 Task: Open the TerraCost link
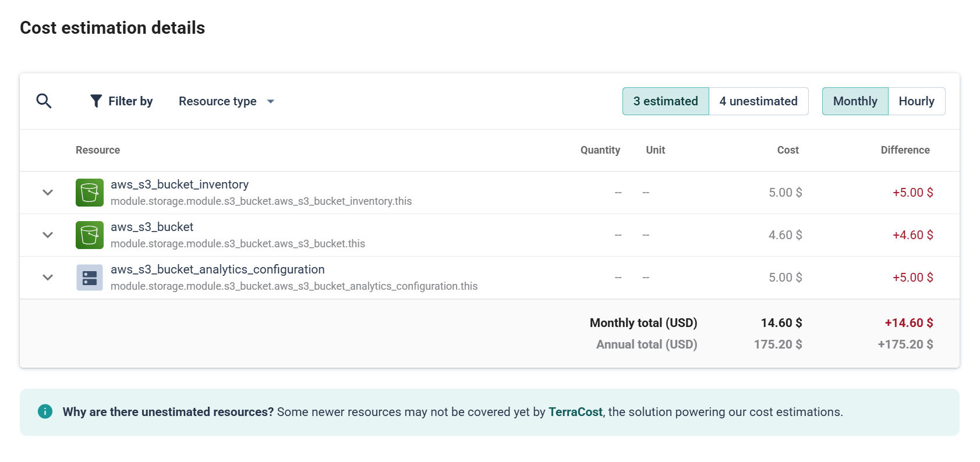click(575, 412)
